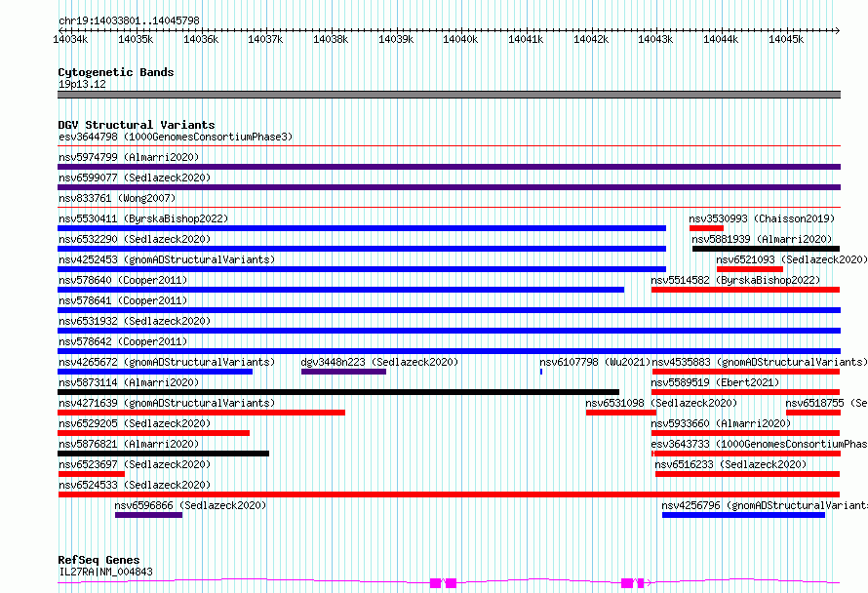Click the short red nsv3530993 Chaisson2019 bar
This screenshot has height=593, width=868.
pyautogui.click(x=706, y=228)
